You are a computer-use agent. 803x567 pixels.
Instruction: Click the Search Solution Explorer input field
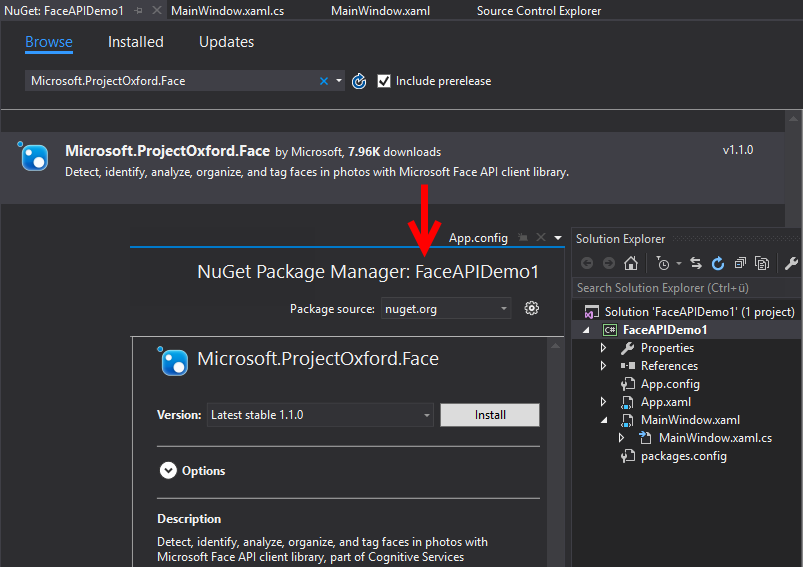(x=685, y=288)
